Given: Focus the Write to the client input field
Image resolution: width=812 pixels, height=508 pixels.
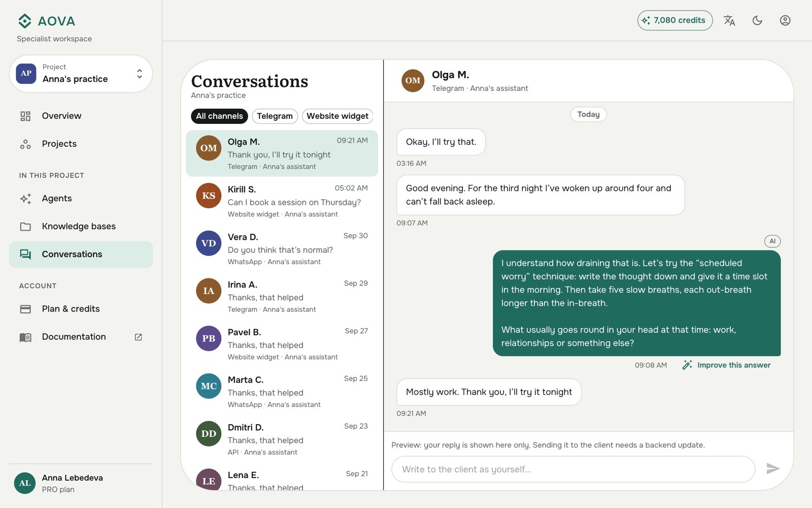Looking at the screenshot, I should [x=573, y=469].
